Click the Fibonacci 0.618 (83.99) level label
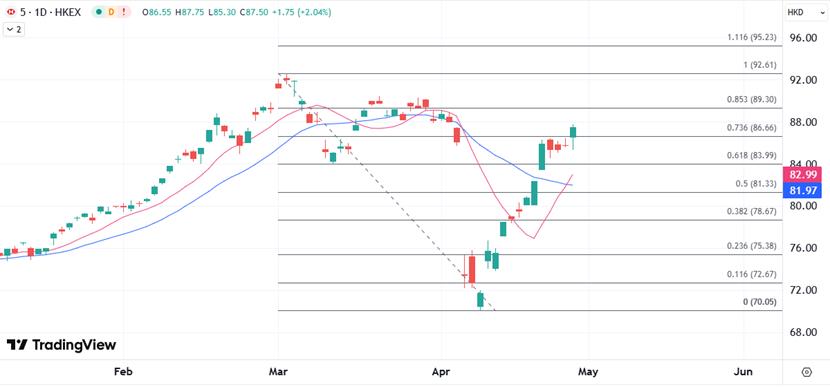 752,155
